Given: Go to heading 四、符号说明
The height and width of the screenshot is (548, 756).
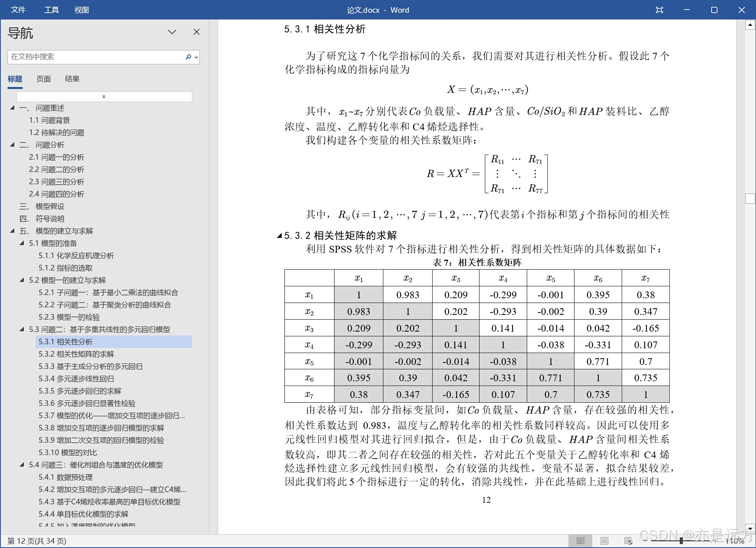Looking at the screenshot, I should coord(42,219).
